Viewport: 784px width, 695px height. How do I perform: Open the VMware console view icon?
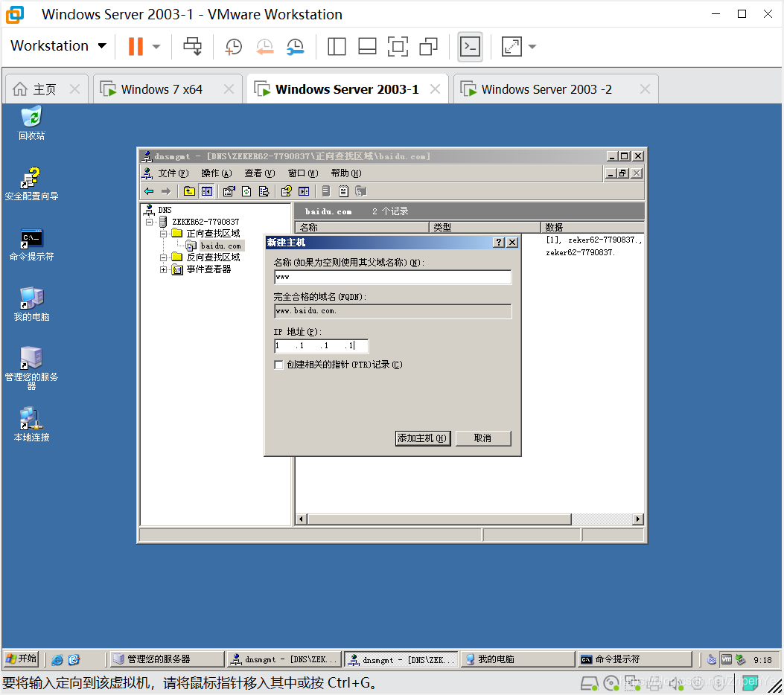[x=470, y=46]
